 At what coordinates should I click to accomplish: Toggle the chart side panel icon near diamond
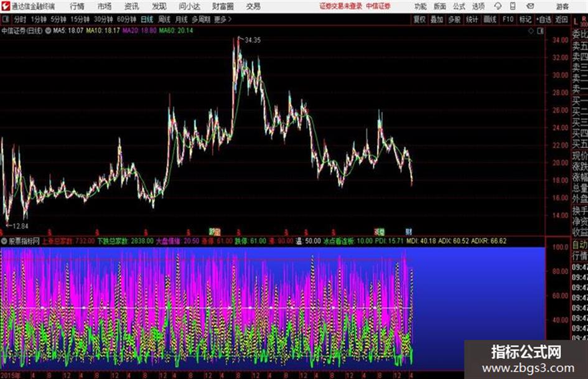point(540,31)
